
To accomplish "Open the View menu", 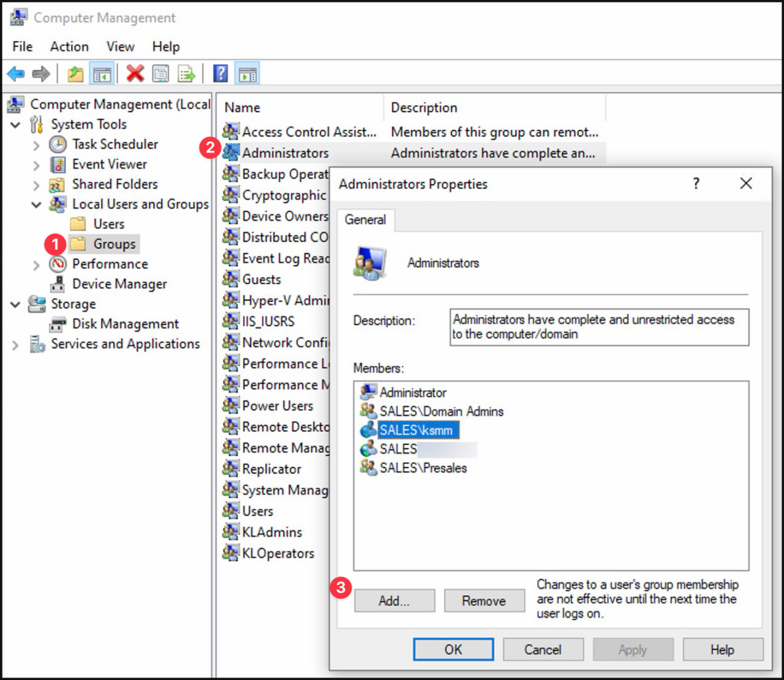I will point(120,47).
